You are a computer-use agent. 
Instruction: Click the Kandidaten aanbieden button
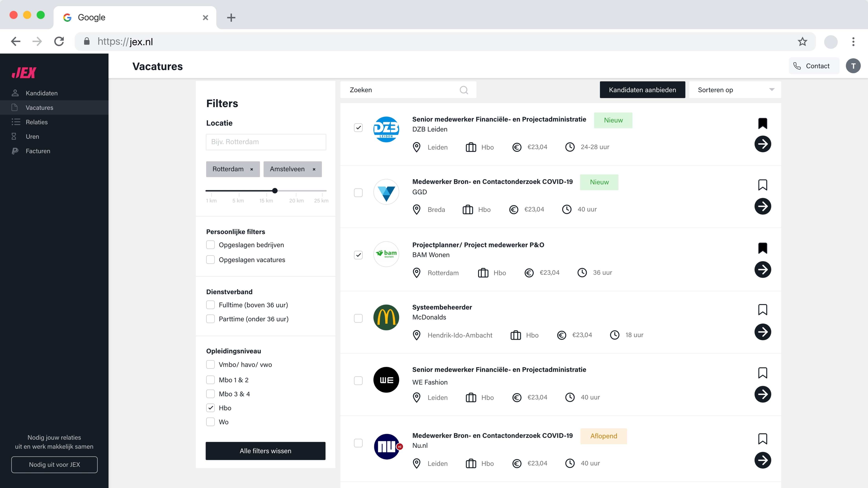pyautogui.click(x=642, y=90)
